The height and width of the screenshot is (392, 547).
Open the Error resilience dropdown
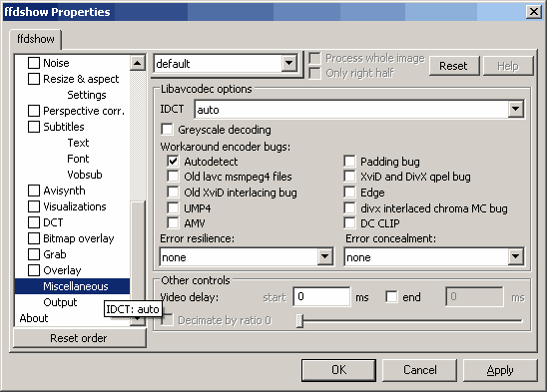click(x=324, y=257)
